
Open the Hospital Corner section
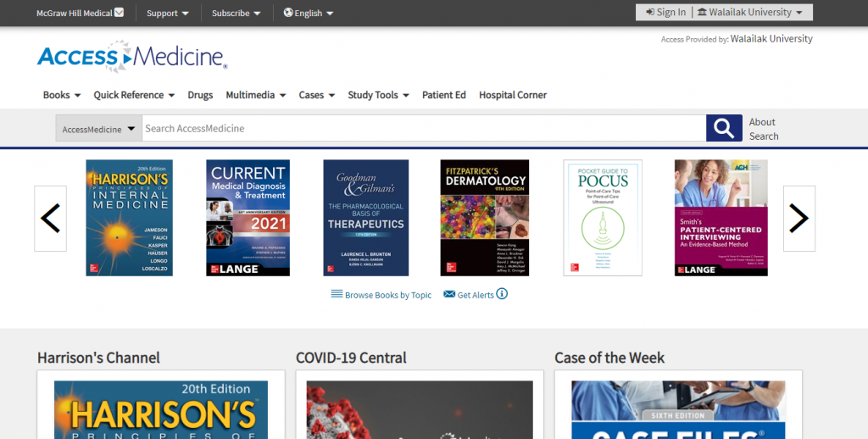pos(513,95)
